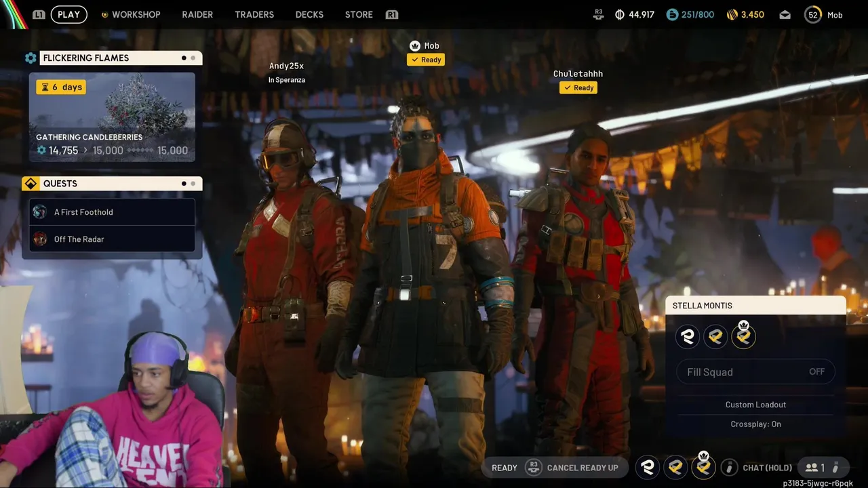Toggle Crossplay: On setting
This screenshot has height=488, width=868.
pyautogui.click(x=755, y=424)
